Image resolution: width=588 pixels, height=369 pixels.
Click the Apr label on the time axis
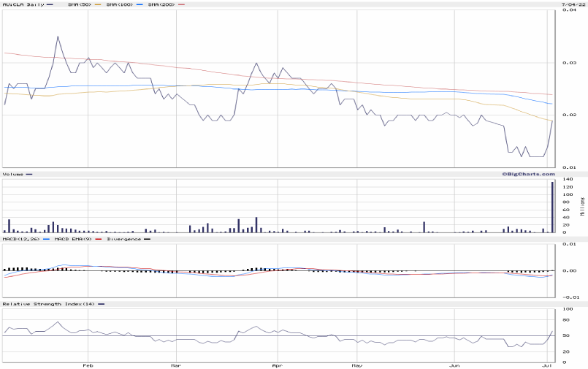[276, 365]
